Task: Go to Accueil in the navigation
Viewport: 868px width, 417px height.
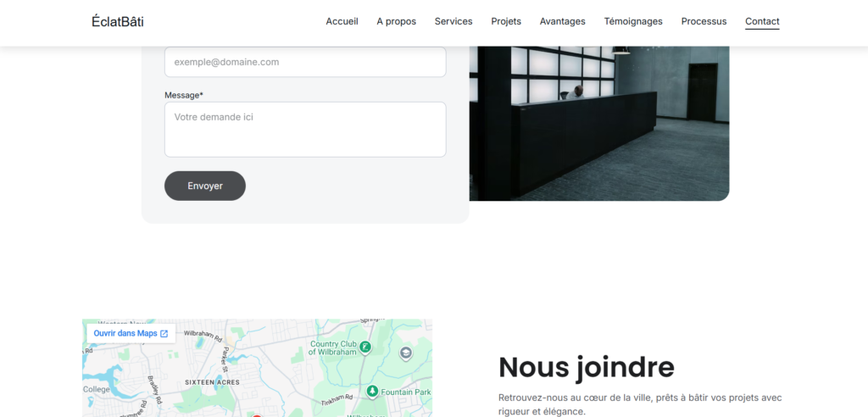Action: click(x=342, y=22)
